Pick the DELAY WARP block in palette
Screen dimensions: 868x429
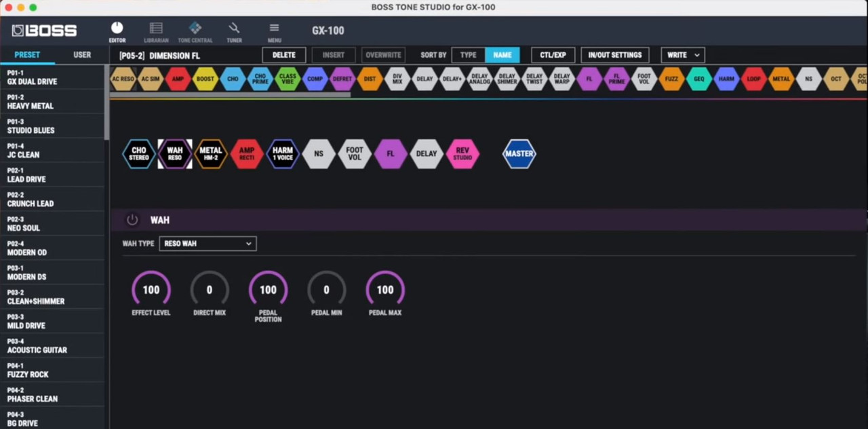[x=561, y=79]
